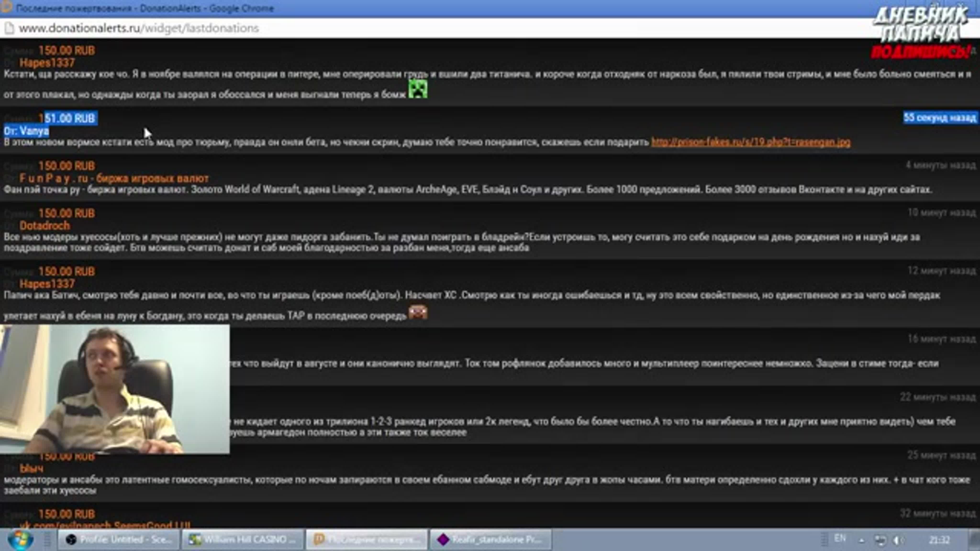The height and width of the screenshot is (551, 980).
Task: Click the '55 секунд назад' timestamp
Action: coord(940,117)
